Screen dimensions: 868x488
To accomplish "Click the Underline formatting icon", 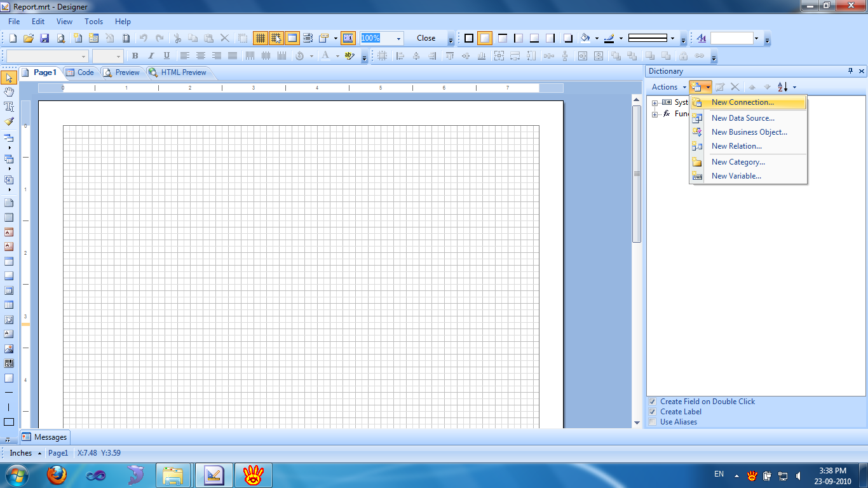I will (166, 56).
